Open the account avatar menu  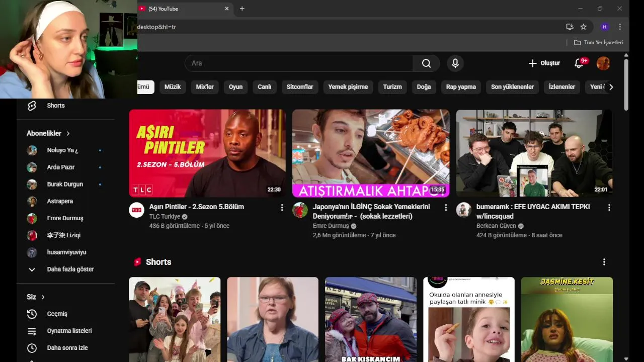click(x=603, y=63)
